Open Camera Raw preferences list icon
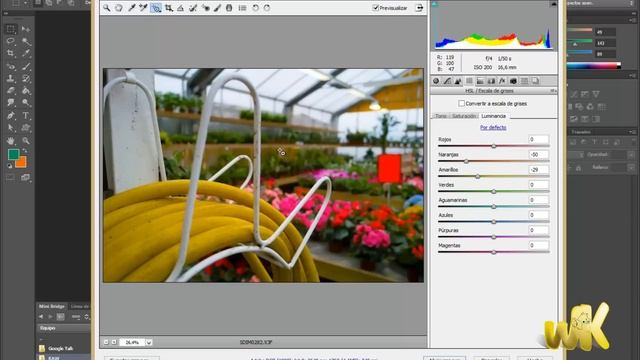Image resolution: width=640 pixels, height=360 pixels. coord(242,8)
